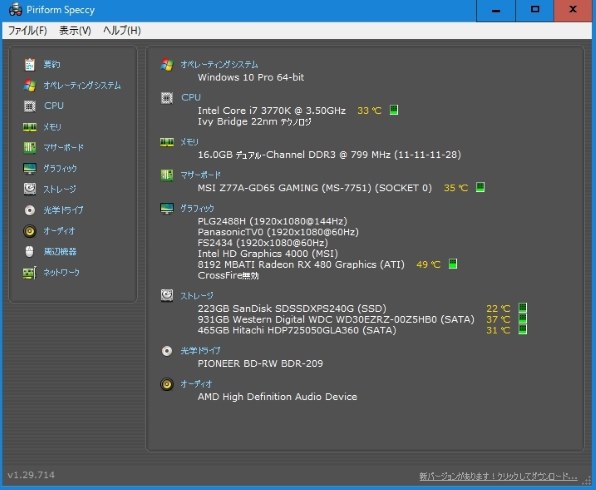Select 周辺機器 label in the sidebar
Image resolution: width=596 pixels, height=490 pixels.
[x=60, y=251]
